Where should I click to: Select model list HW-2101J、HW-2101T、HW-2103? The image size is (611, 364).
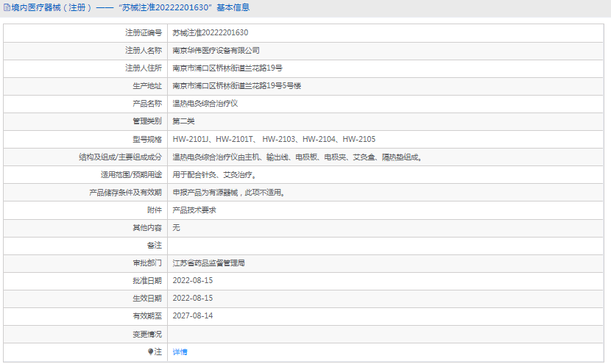click(x=274, y=139)
